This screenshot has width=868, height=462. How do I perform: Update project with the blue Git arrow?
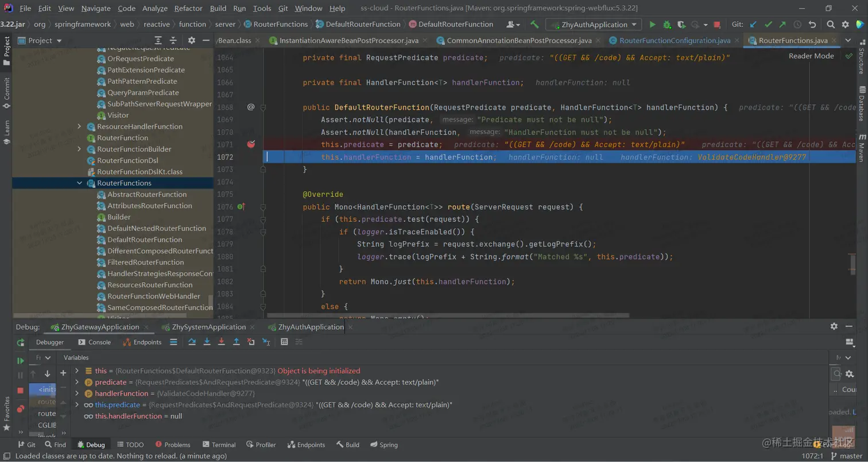click(x=754, y=25)
